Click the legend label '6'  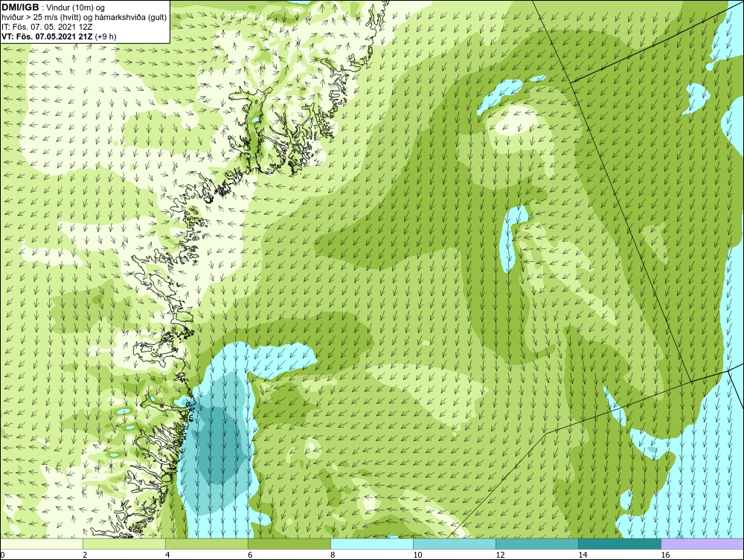(x=249, y=555)
